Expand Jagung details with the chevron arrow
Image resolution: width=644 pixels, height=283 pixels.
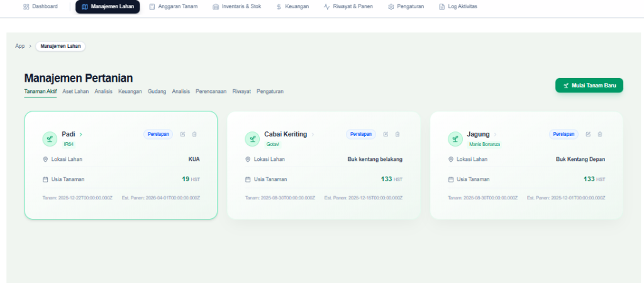click(x=496, y=135)
